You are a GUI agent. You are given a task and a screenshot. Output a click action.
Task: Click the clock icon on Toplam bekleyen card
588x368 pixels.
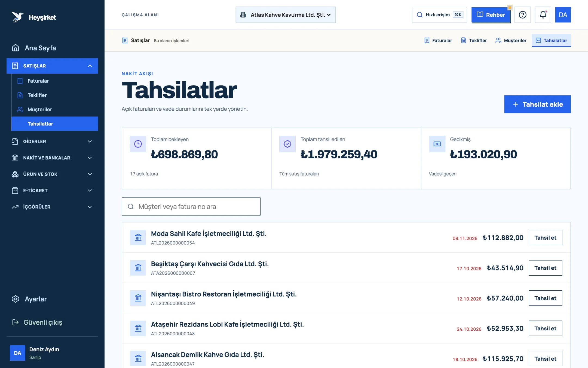[x=138, y=144]
